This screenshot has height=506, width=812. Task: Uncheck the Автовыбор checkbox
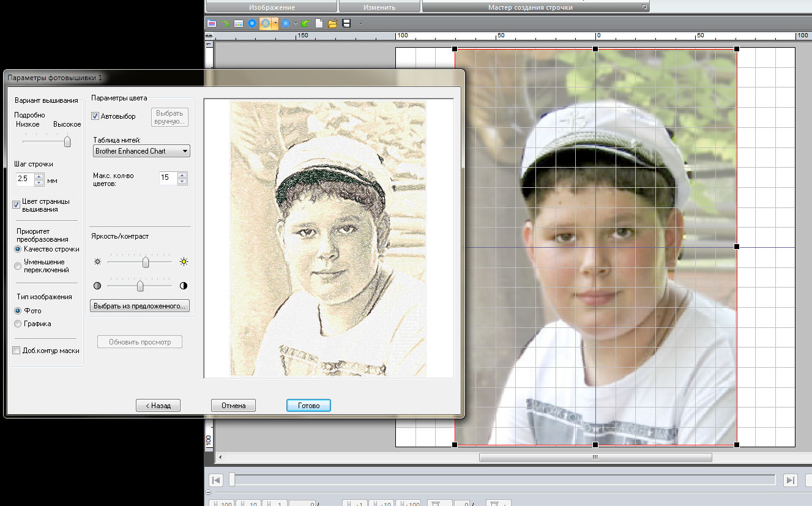tap(95, 116)
